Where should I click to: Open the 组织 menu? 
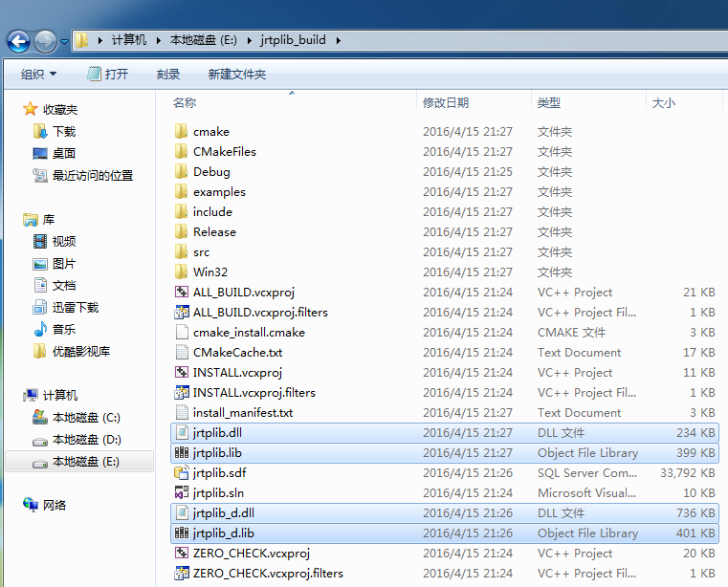pos(38,75)
